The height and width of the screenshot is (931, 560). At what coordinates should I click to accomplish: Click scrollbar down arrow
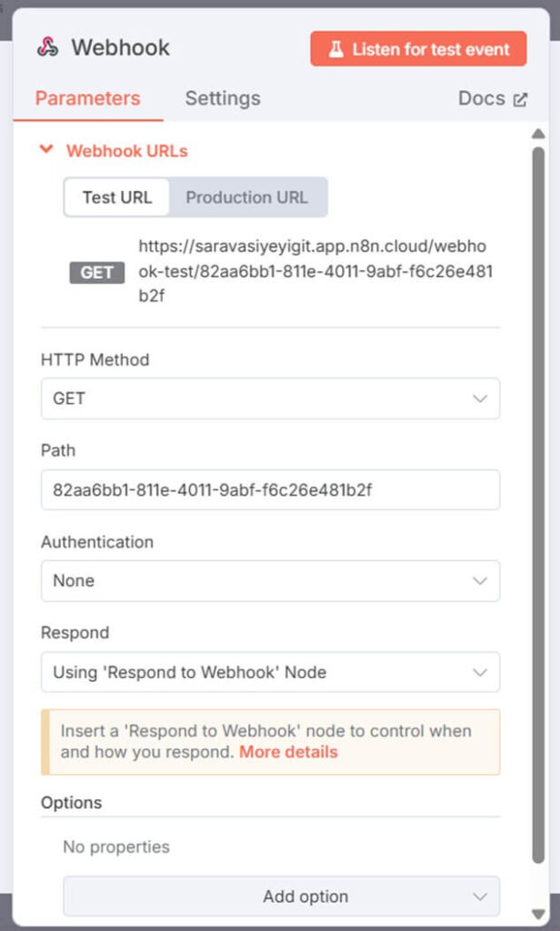click(538, 912)
